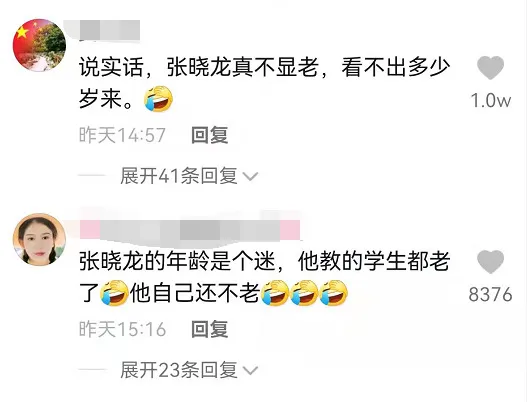Viewport: 527px width, 402px height.
Task: Reply to the 14:57 comment
Action: [x=210, y=135]
